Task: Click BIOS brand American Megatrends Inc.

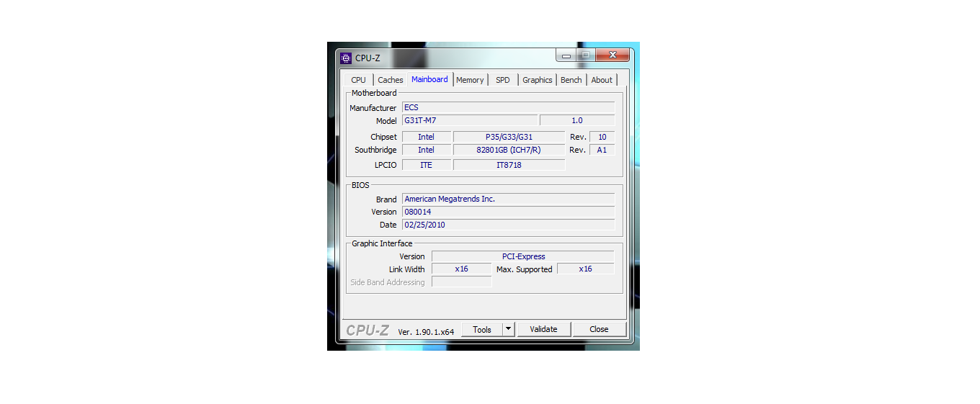Action: 508,199
